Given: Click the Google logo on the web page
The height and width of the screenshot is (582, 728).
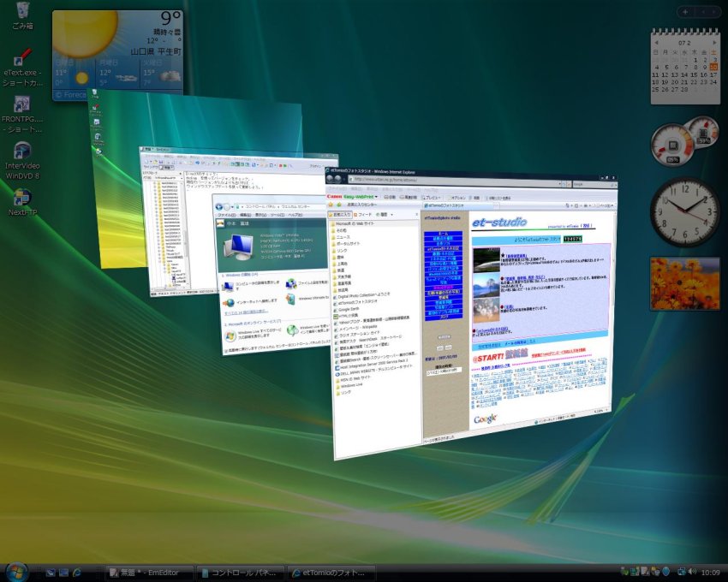Looking at the screenshot, I should 485,419.
